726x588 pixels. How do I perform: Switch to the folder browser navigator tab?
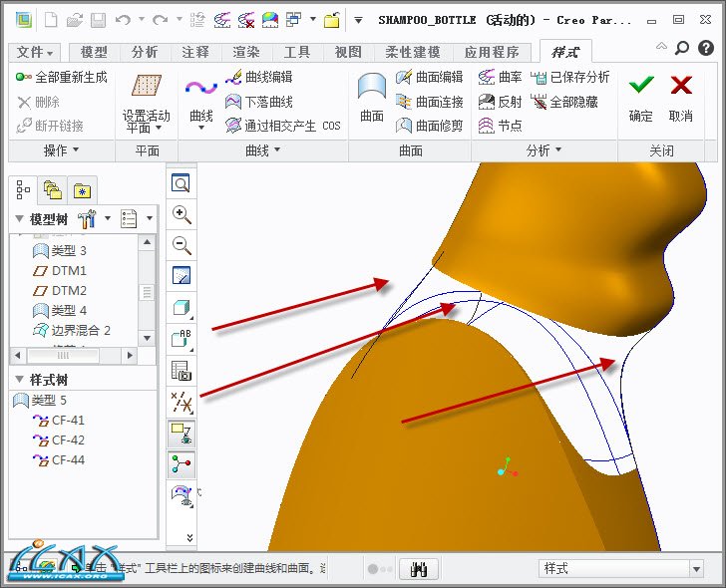[52, 189]
